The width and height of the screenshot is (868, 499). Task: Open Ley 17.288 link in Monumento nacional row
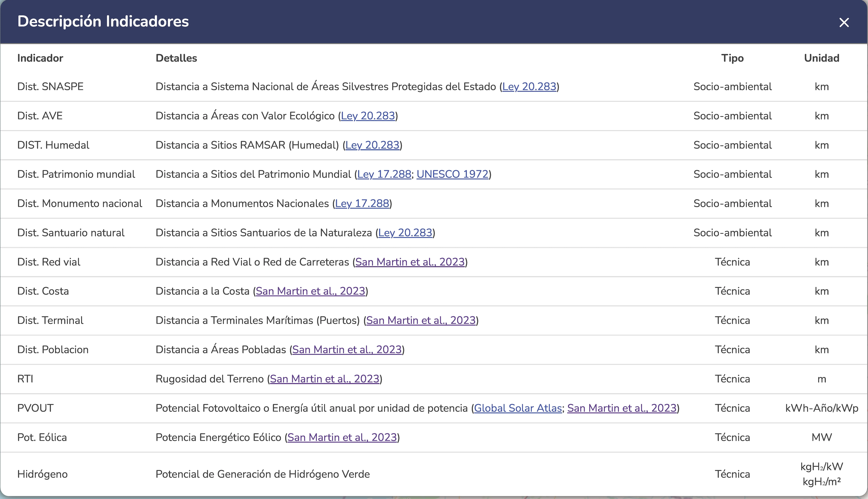point(362,204)
